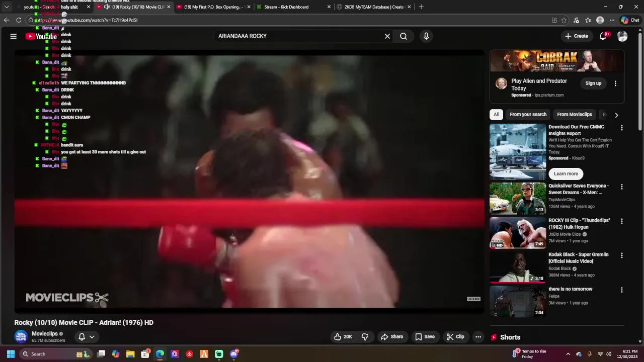Open YouTube notifications bell with 9+ badge
Viewport: 644px width, 362px height.
603,36
